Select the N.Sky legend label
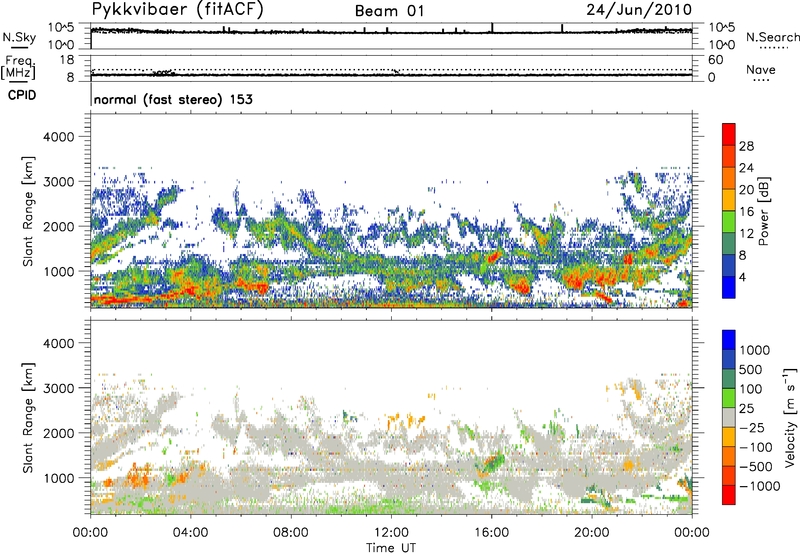This screenshot has width=800, height=554. coord(19,37)
